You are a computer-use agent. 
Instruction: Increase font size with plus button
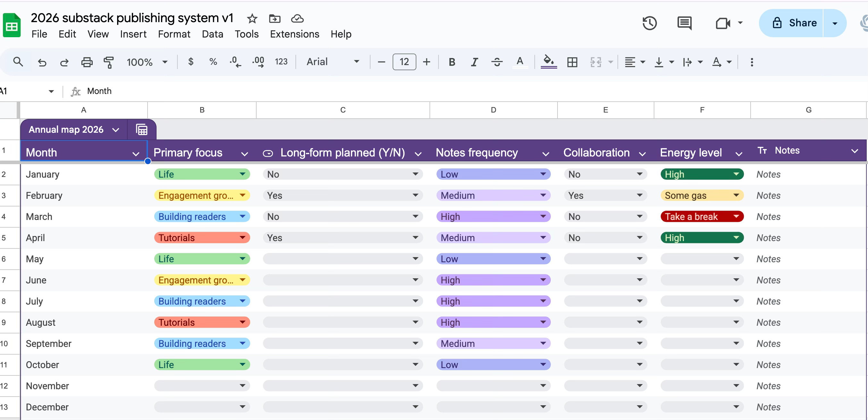[x=427, y=62]
